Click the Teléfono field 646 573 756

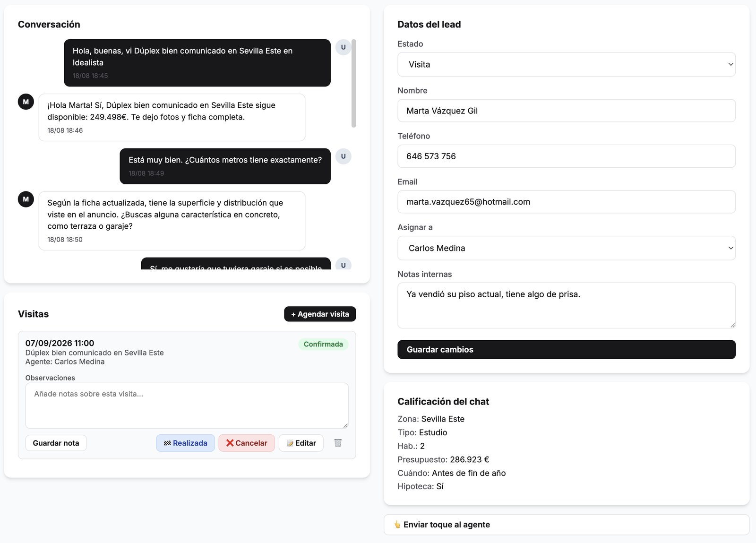click(567, 156)
